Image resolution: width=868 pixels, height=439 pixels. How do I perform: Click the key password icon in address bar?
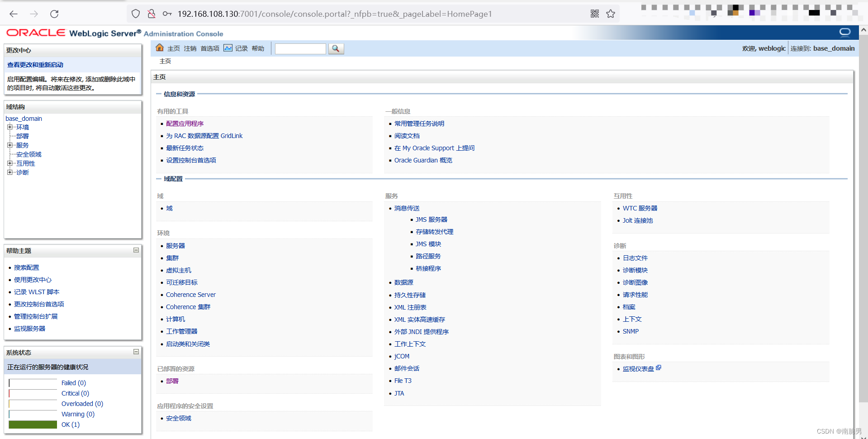pyautogui.click(x=167, y=14)
